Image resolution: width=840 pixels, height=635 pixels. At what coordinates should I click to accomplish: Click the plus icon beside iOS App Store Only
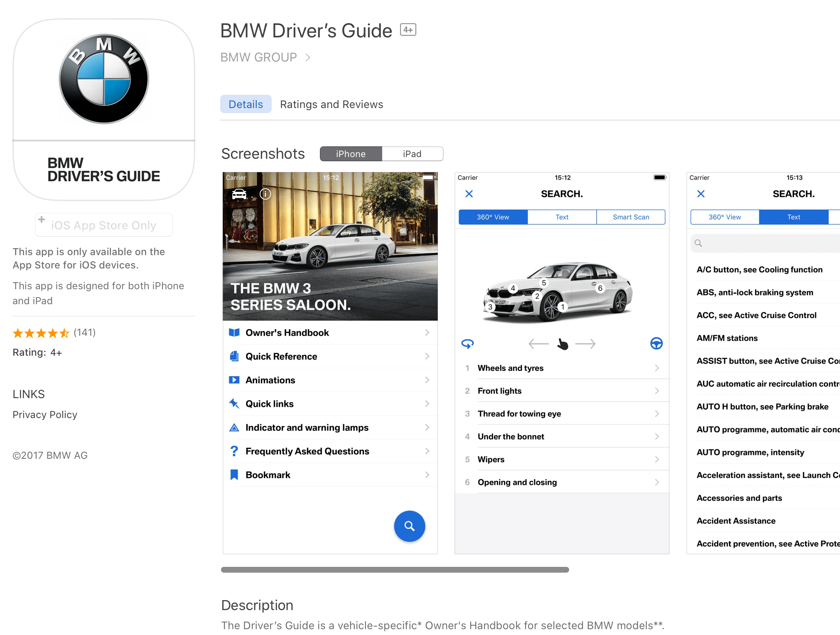click(x=42, y=219)
